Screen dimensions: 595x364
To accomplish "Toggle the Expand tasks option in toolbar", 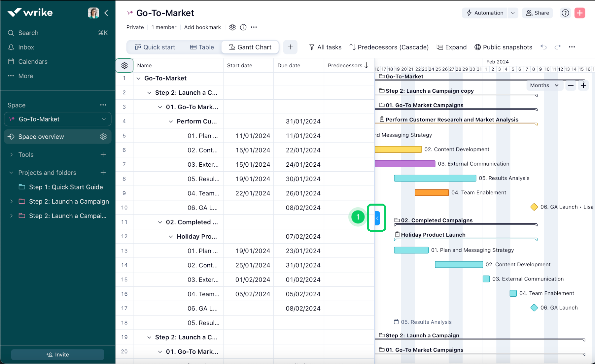I will 451,47.
